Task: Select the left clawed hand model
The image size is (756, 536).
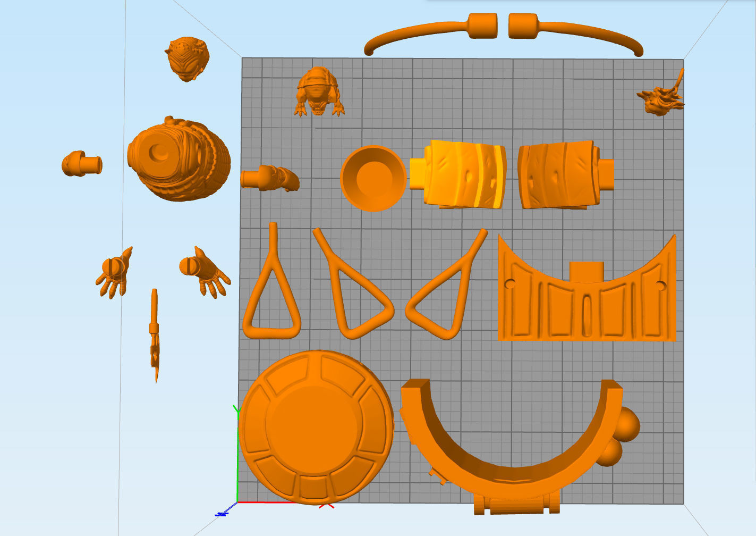Action: tap(115, 273)
